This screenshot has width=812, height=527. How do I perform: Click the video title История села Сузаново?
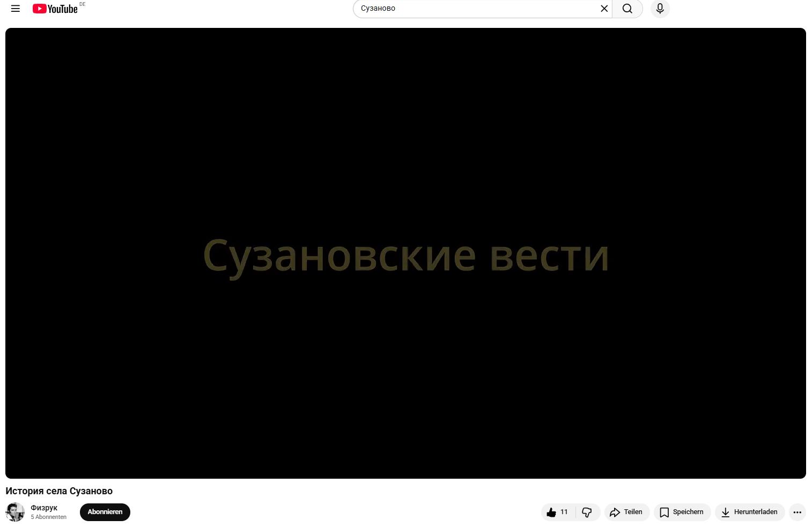click(59, 491)
